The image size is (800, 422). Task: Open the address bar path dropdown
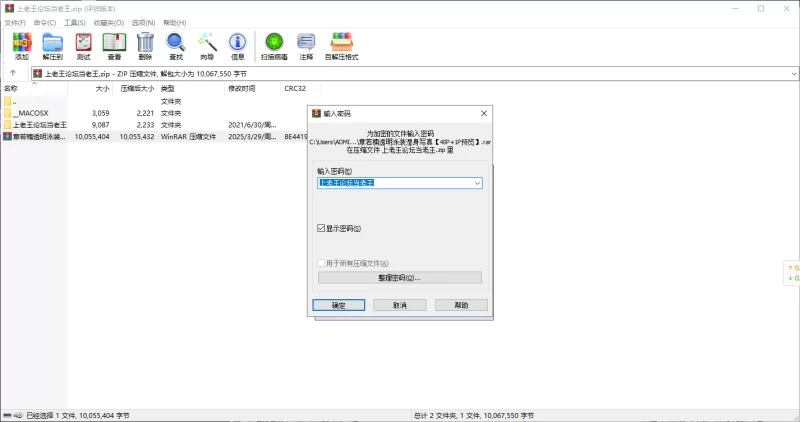793,73
